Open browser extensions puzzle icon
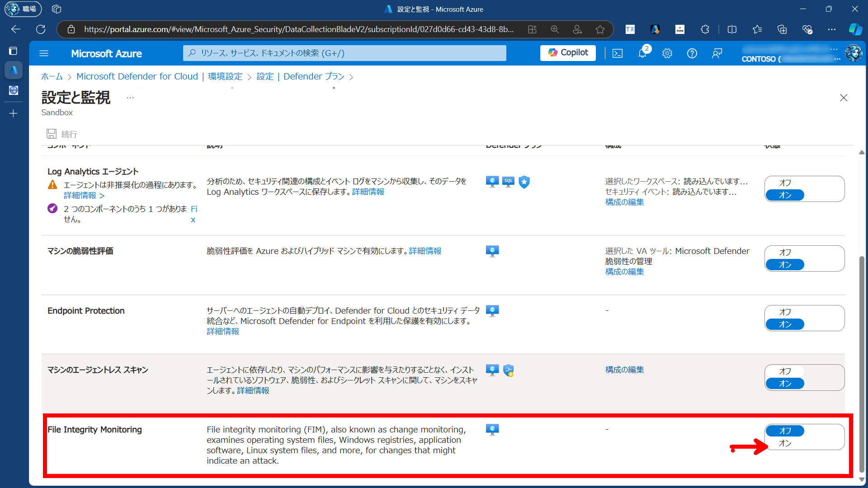The image size is (868, 488). point(705,29)
